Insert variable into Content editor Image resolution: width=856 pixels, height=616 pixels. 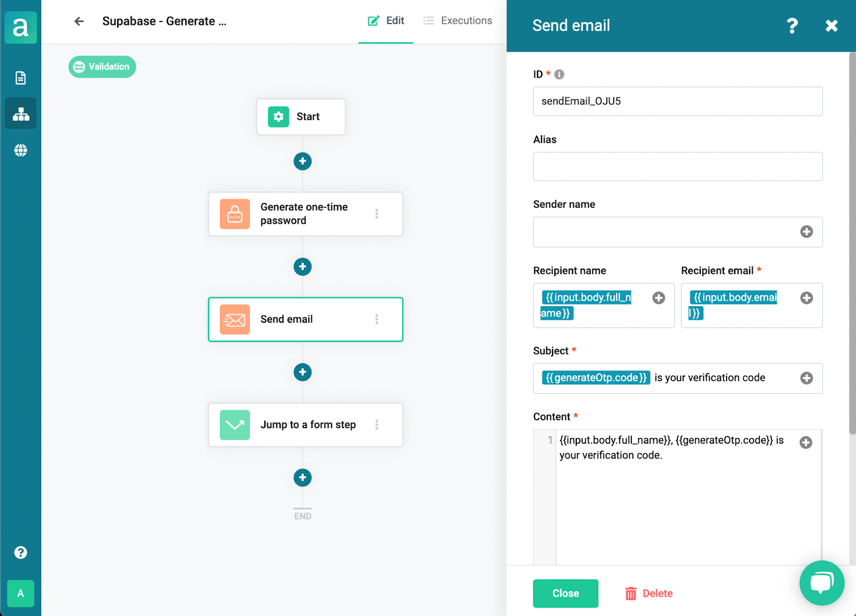[806, 443]
